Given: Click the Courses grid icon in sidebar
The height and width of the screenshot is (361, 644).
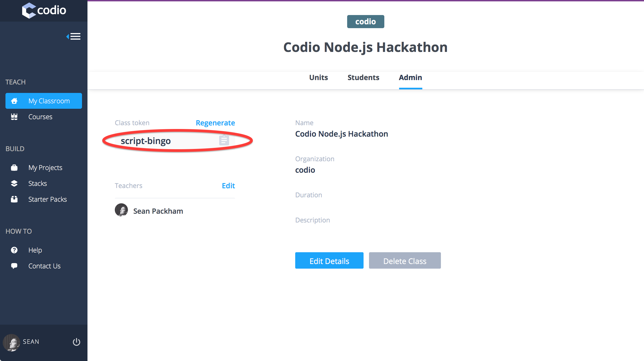Looking at the screenshot, I should click(x=14, y=116).
